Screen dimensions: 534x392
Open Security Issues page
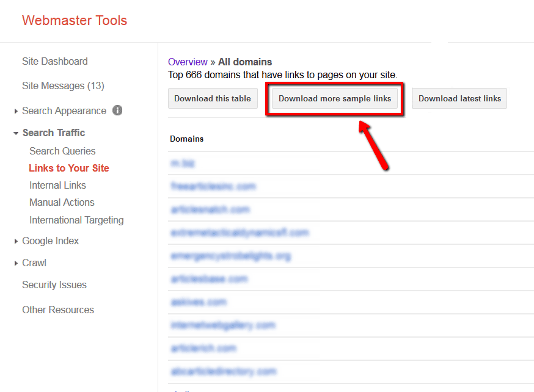(54, 285)
